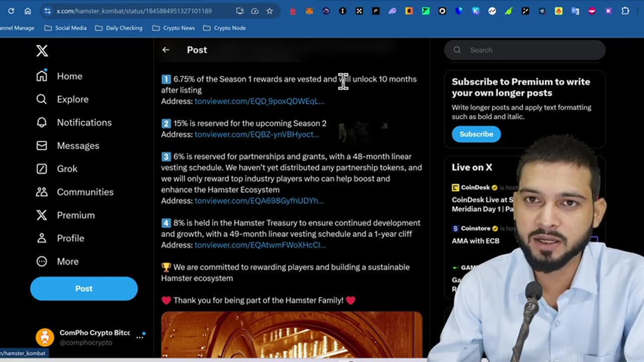The width and height of the screenshot is (644, 362).
Task: Click the browser home button
Action: (x=28, y=11)
